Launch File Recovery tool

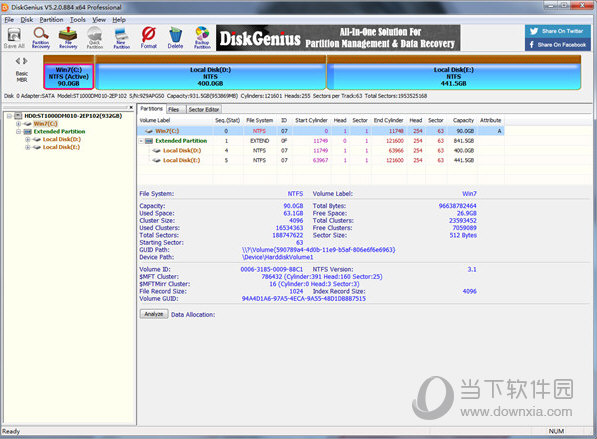[68, 38]
